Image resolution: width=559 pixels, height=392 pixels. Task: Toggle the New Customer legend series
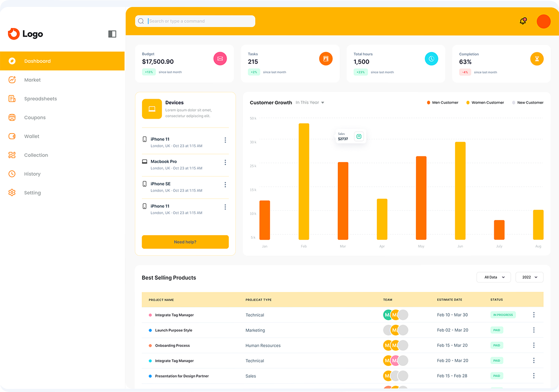[528, 102]
